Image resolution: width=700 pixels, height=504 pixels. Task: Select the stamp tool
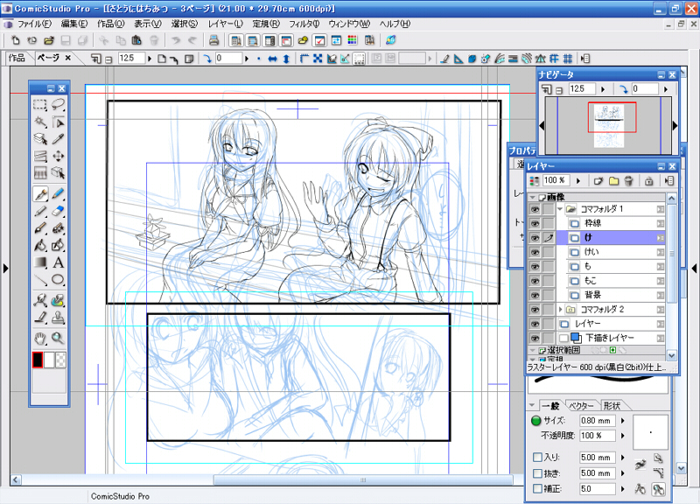pos(58,317)
